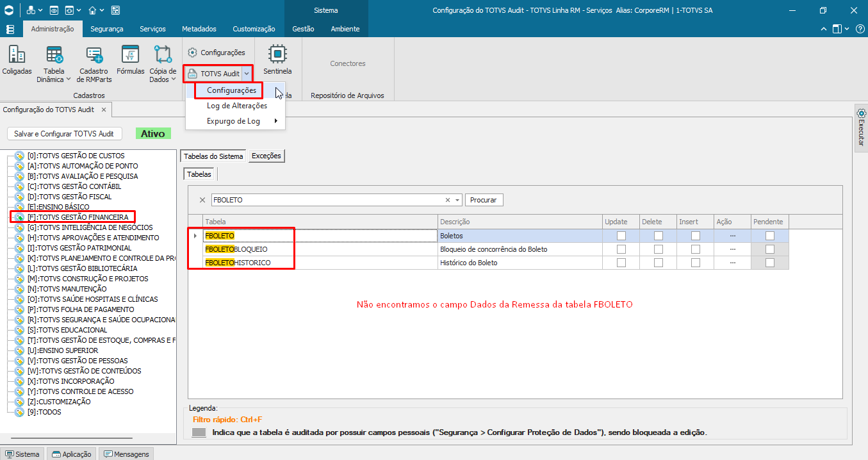Check Delete for FBOLETOHISTORICO row
The height and width of the screenshot is (460, 868).
click(x=659, y=263)
